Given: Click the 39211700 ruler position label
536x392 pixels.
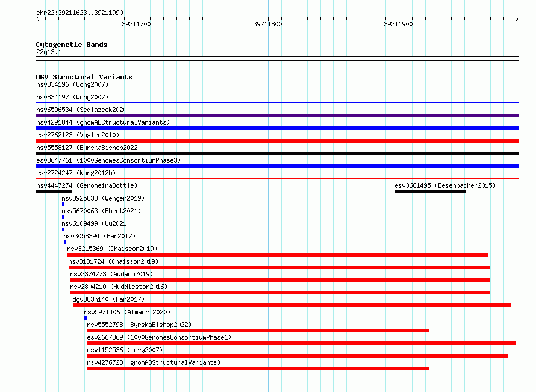Looking at the screenshot, I should 136,24.
